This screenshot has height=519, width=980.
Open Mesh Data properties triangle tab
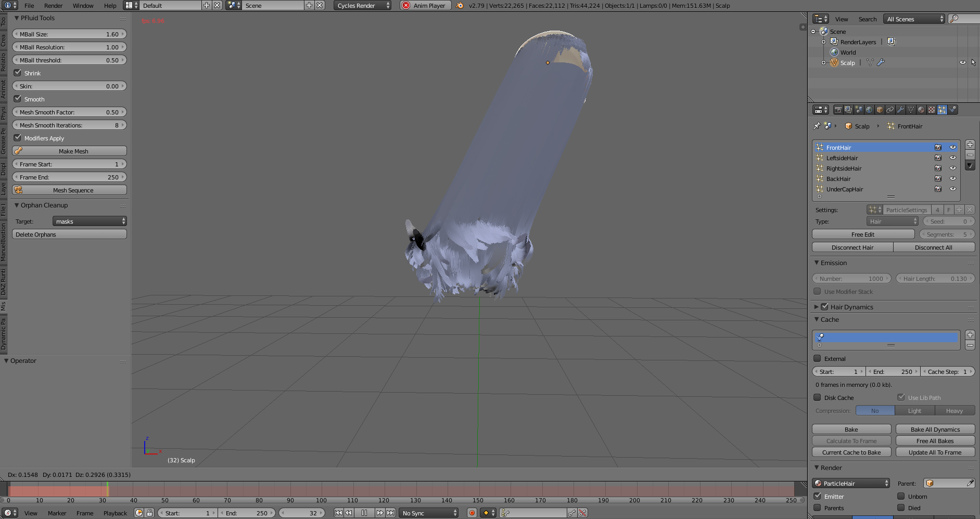pos(911,110)
